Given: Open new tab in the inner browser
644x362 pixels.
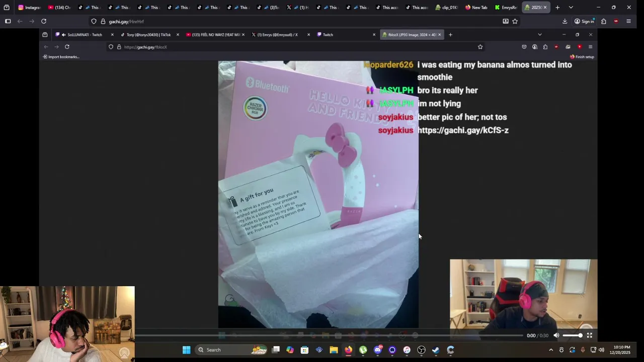Looking at the screenshot, I should click(450, 35).
